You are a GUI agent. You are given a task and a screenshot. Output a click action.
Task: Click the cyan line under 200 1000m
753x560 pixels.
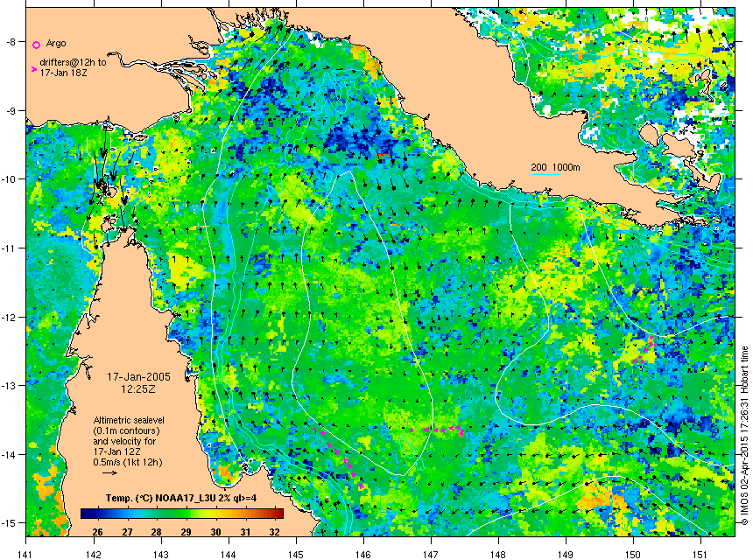(x=545, y=174)
